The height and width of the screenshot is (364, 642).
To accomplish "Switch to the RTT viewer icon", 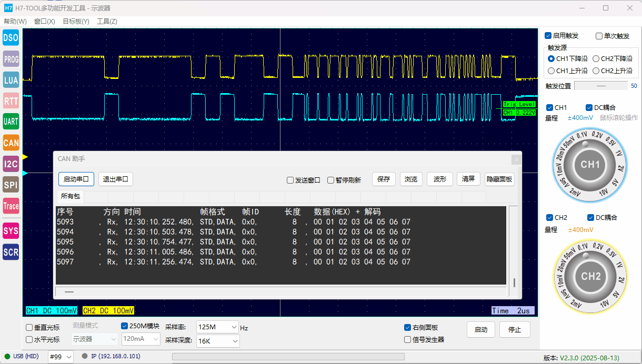I will click(x=11, y=100).
